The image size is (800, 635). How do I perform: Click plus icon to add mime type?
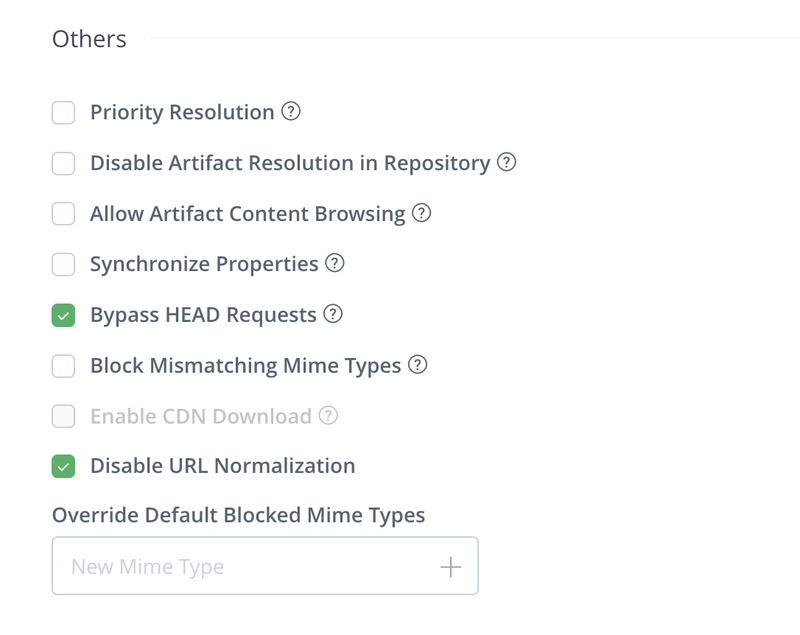point(450,567)
